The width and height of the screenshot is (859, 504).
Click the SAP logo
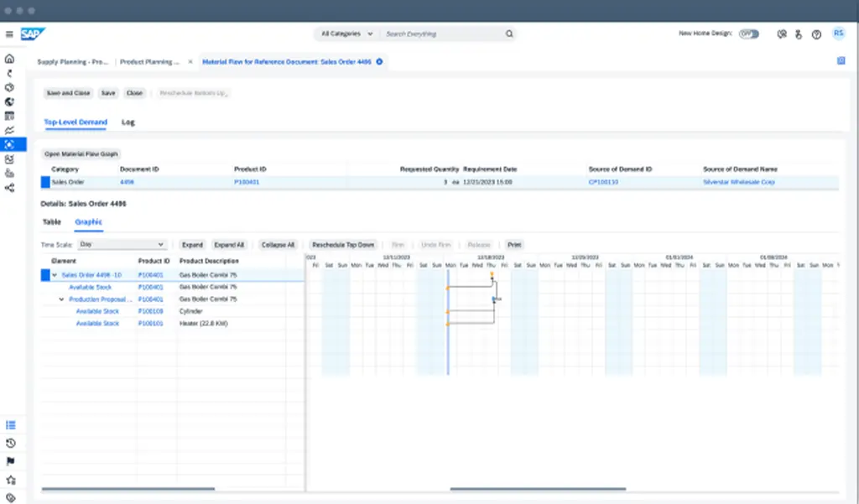click(x=33, y=34)
